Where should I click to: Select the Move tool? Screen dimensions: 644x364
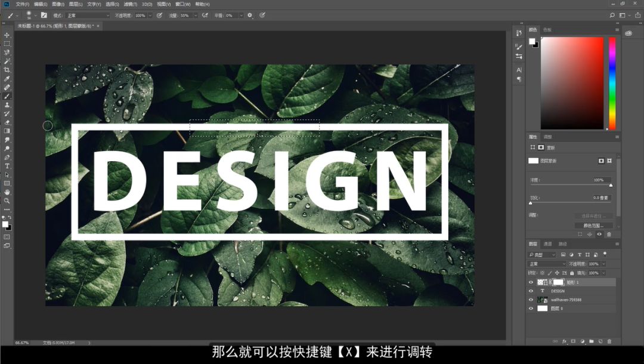point(7,35)
